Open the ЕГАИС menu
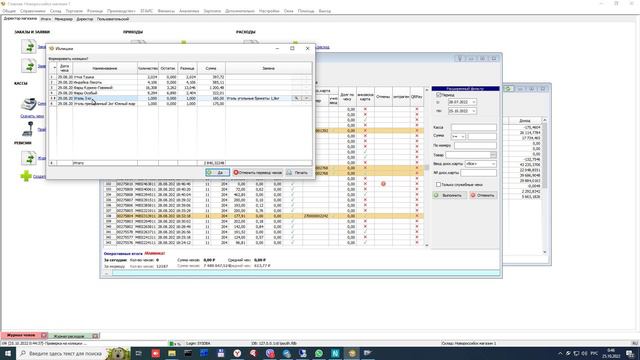This screenshot has width=640, height=360. coord(147,11)
